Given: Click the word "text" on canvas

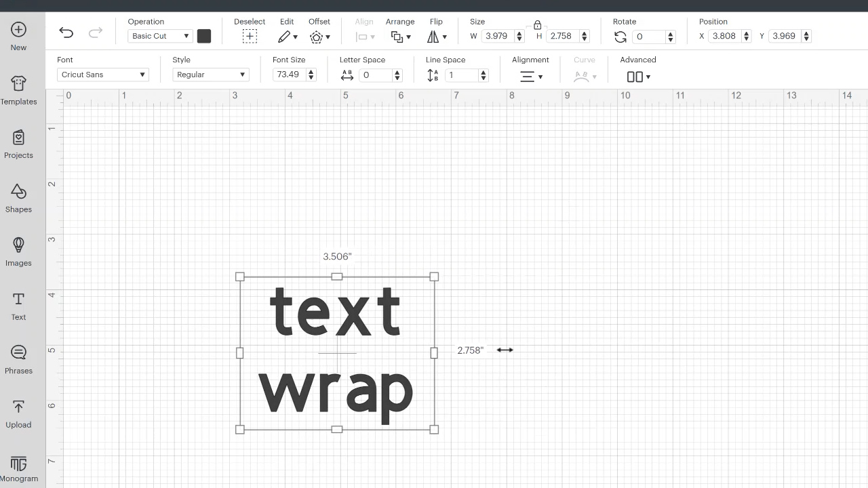Looking at the screenshot, I should (335, 312).
